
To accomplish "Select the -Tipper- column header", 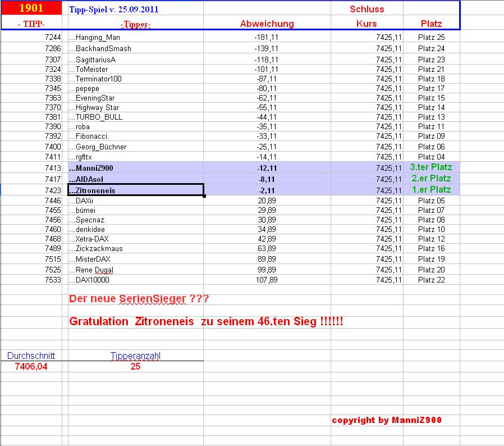I will [x=135, y=24].
